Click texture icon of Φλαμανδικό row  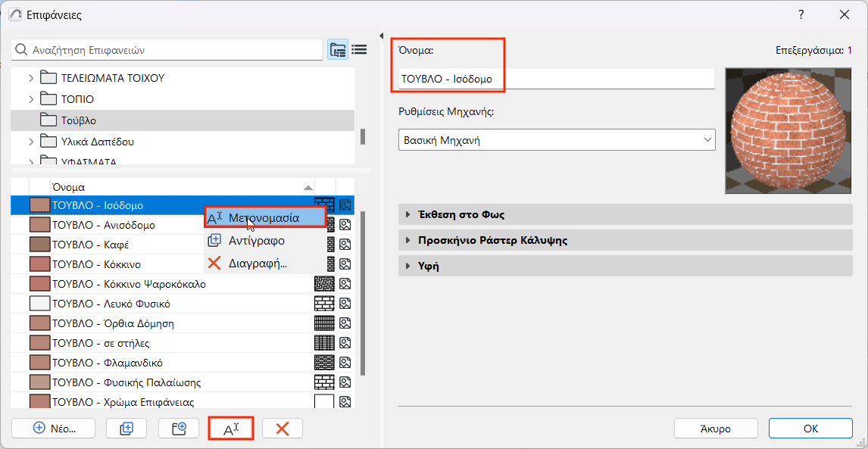coord(345,363)
